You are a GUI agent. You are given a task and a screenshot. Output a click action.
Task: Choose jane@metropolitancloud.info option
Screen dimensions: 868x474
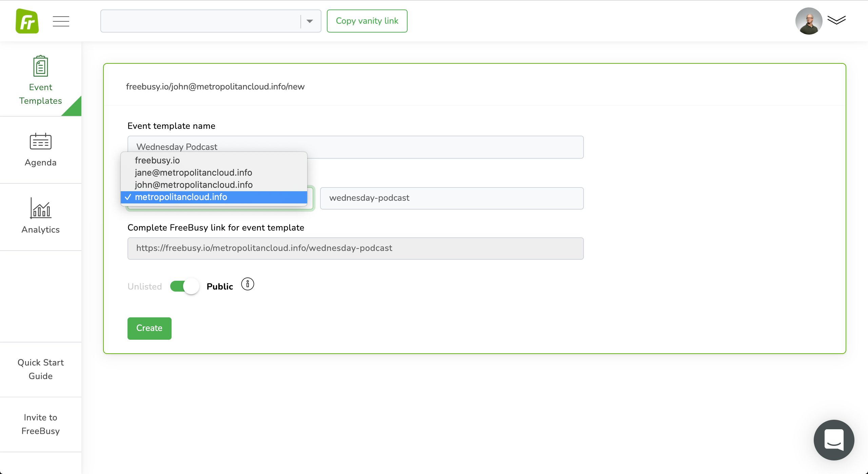coord(193,173)
